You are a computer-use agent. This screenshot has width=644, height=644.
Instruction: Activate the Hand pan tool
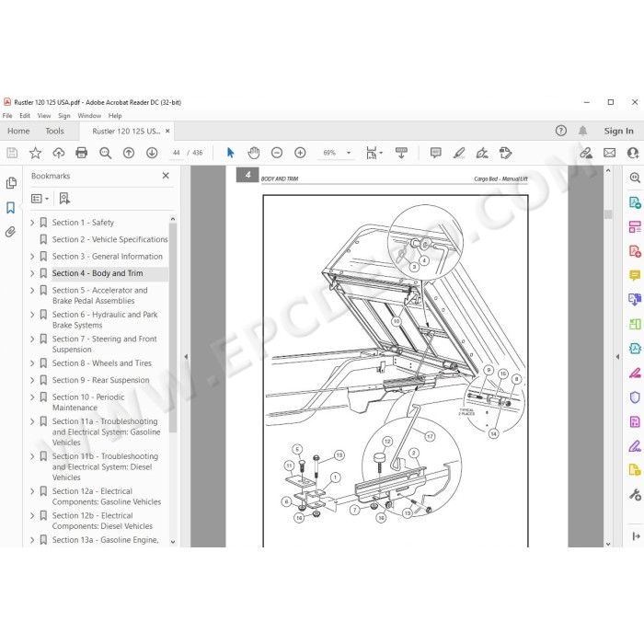coord(254,153)
